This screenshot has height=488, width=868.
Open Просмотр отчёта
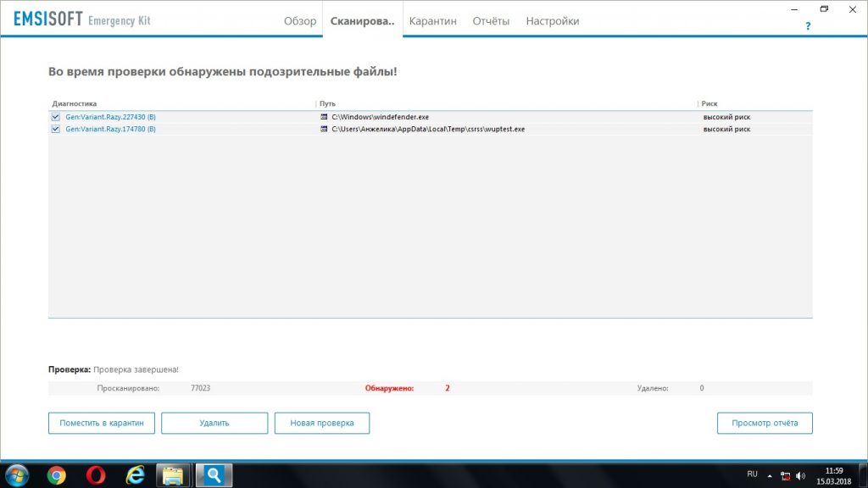click(x=765, y=423)
